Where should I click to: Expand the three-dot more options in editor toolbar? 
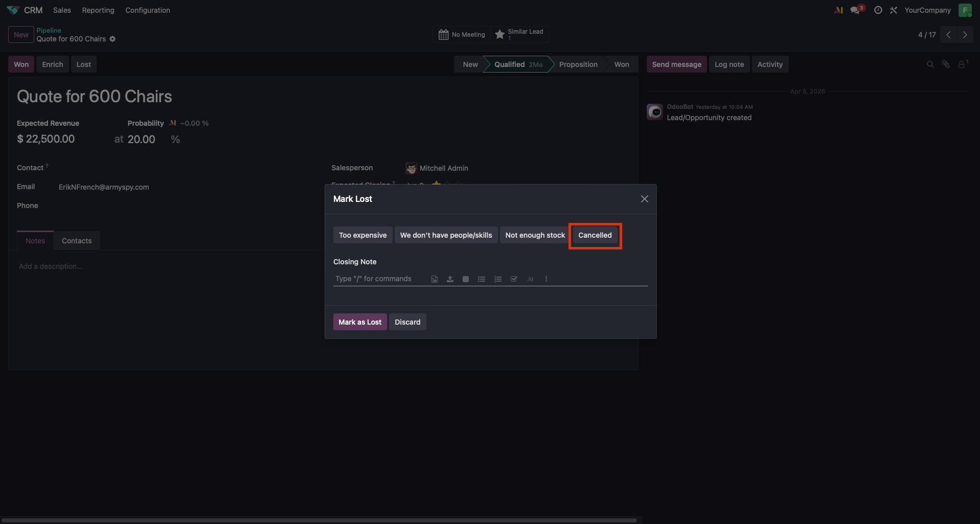click(546, 279)
